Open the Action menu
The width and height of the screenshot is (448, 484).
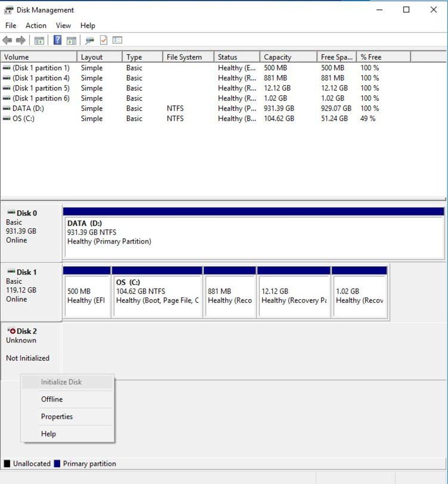(36, 25)
